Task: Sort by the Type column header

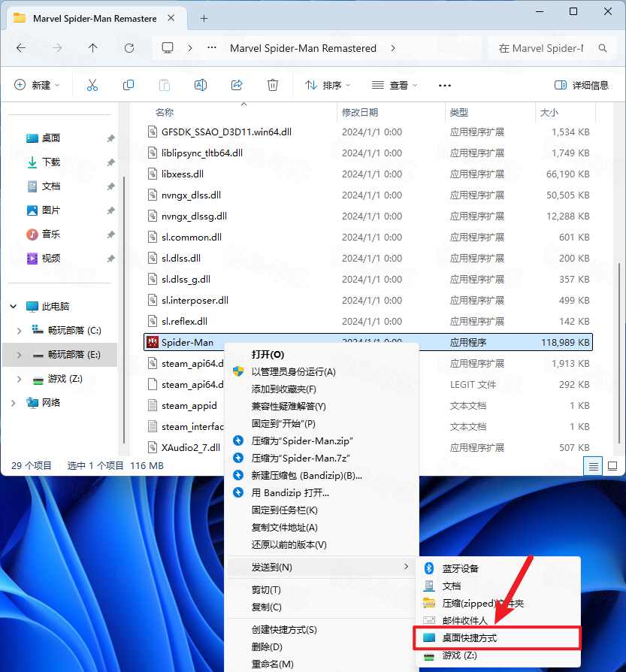Action: (x=490, y=112)
